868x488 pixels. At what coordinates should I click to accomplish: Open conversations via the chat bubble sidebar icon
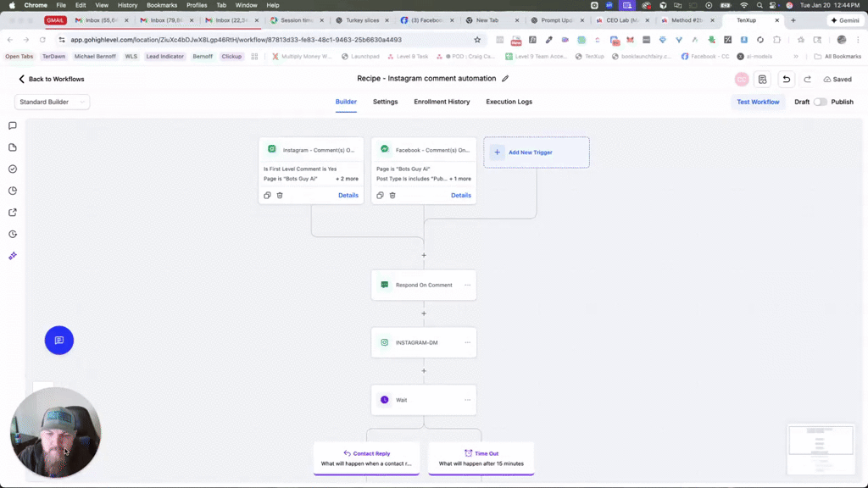(12, 125)
